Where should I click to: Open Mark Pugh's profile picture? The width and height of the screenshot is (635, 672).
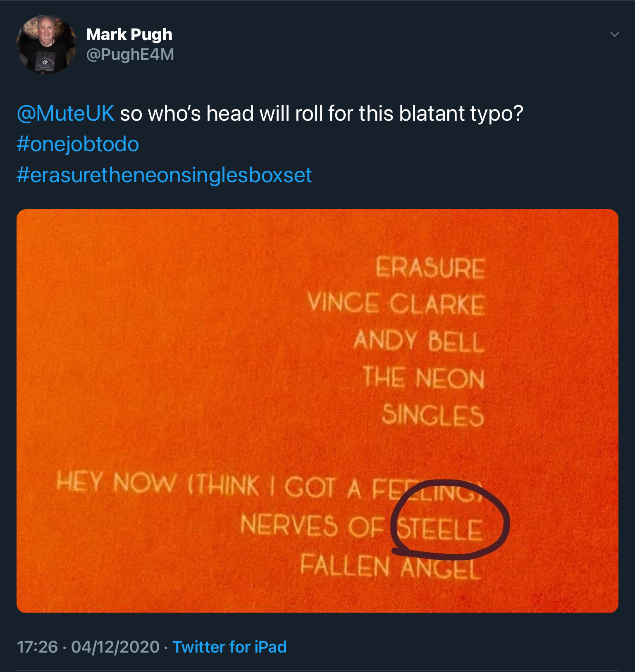tap(46, 45)
